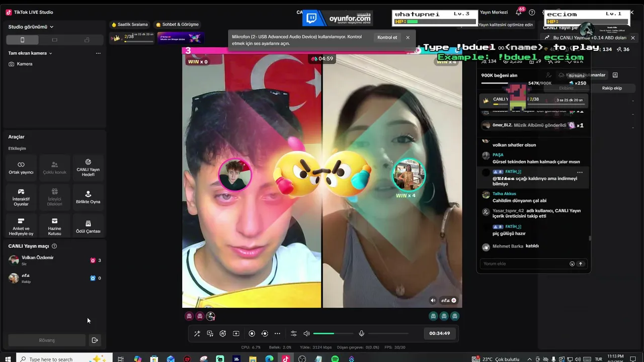Image resolution: width=644 pixels, height=362 pixels.
Task: Open the scene three-dot options menu
Action: tap(98, 53)
